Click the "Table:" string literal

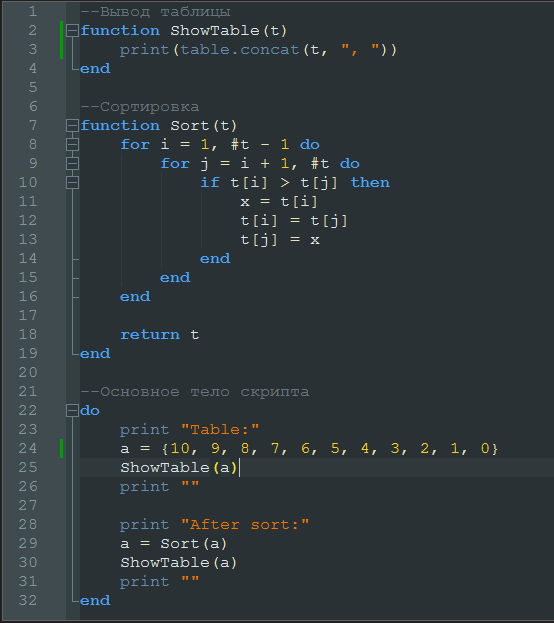coord(220,430)
